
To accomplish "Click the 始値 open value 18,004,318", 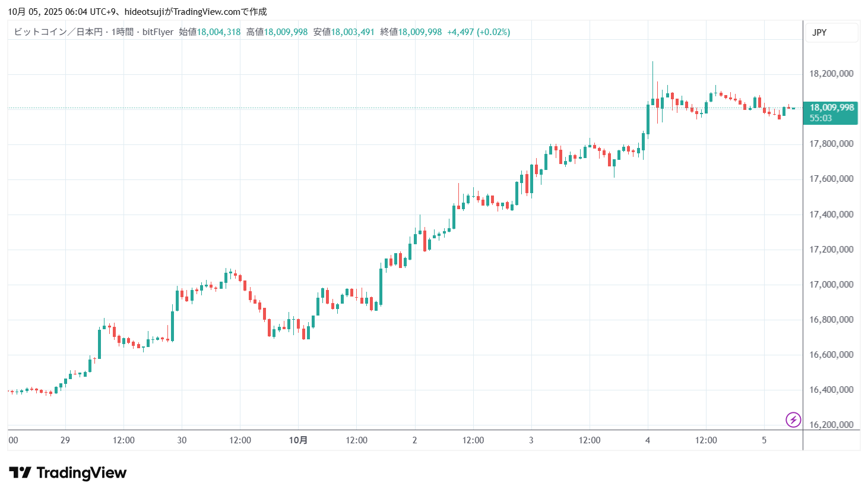I will pos(218,32).
